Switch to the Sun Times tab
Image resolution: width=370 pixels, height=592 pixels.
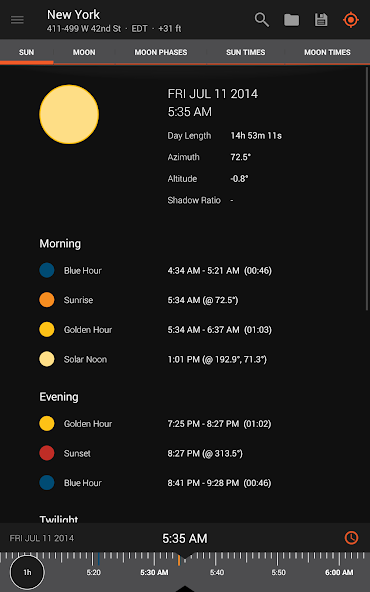(x=246, y=52)
